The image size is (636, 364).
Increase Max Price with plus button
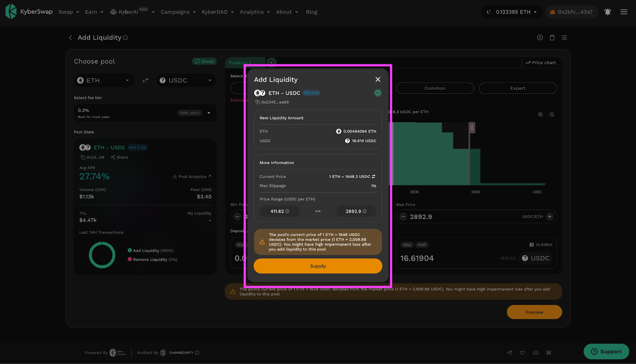coord(550,217)
